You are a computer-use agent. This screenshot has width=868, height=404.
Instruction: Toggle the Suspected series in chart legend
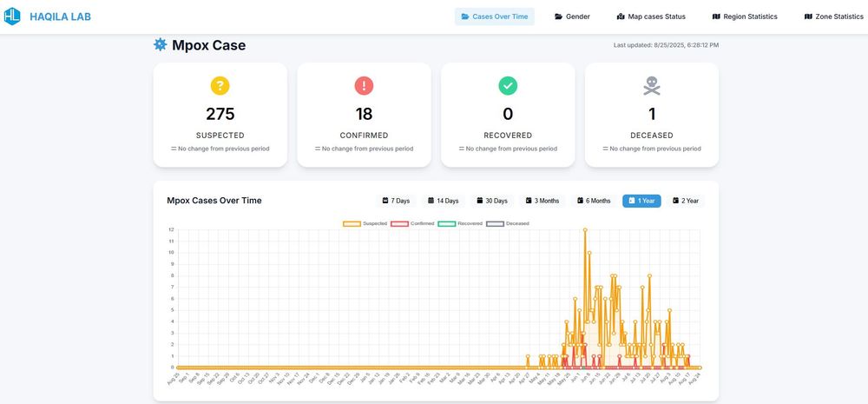point(365,224)
